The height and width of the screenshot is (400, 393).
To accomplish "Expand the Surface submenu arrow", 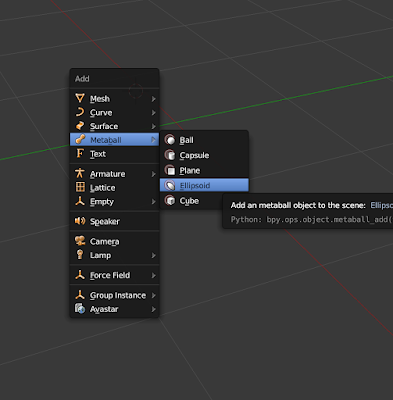I will (x=153, y=126).
